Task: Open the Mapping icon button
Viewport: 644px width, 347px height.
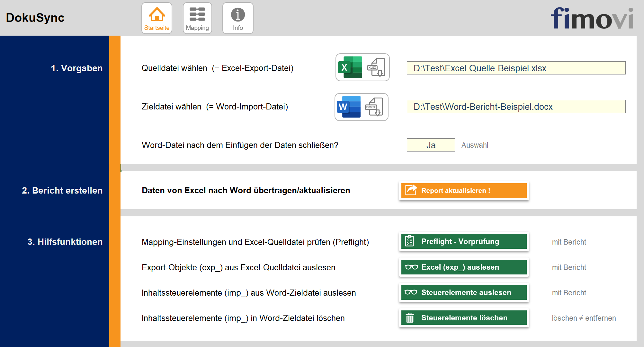Action: (197, 18)
